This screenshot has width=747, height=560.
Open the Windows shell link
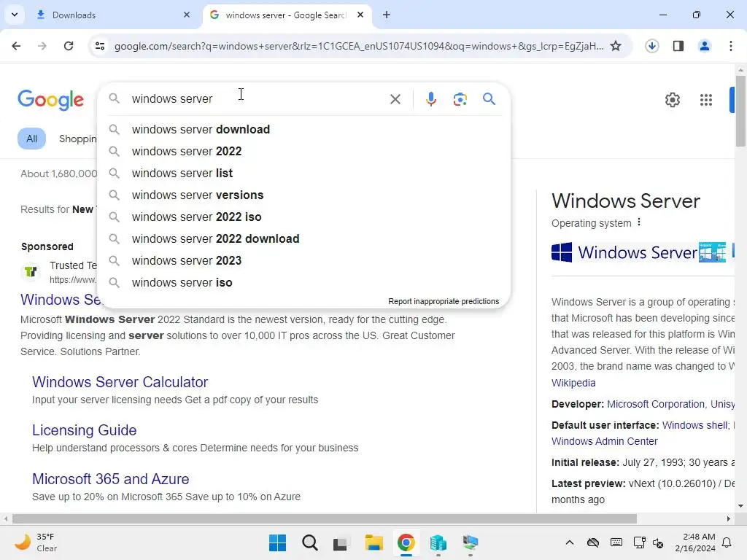click(x=695, y=425)
